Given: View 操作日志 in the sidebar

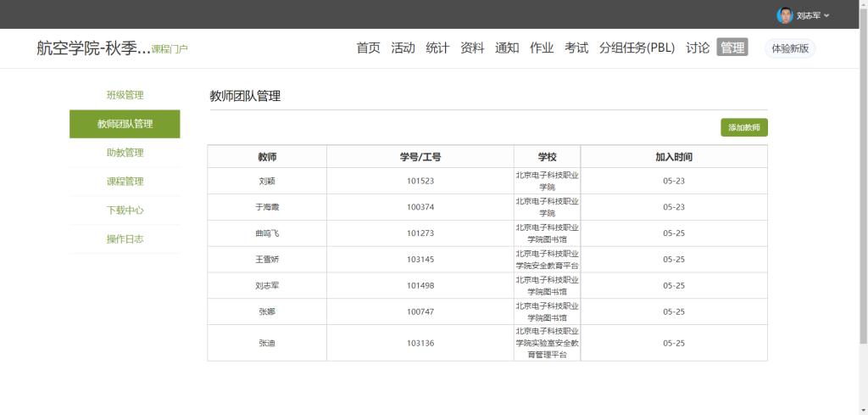Looking at the screenshot, I should tap(125, 239).
